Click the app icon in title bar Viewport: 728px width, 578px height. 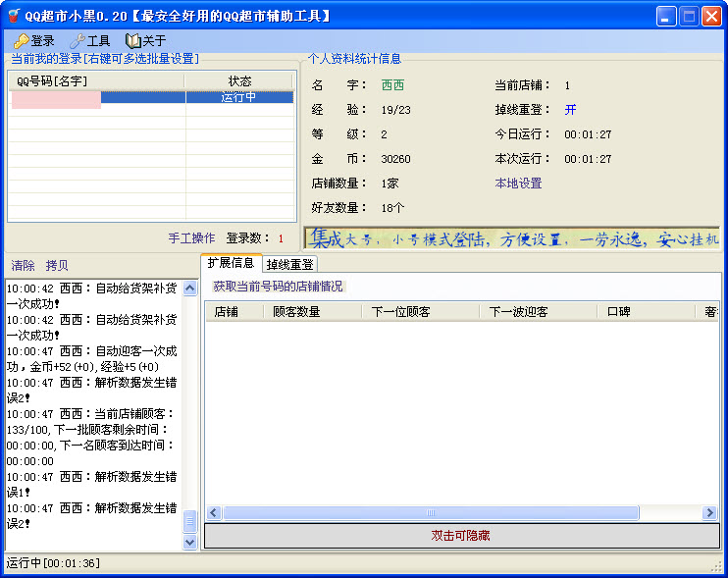15,16
